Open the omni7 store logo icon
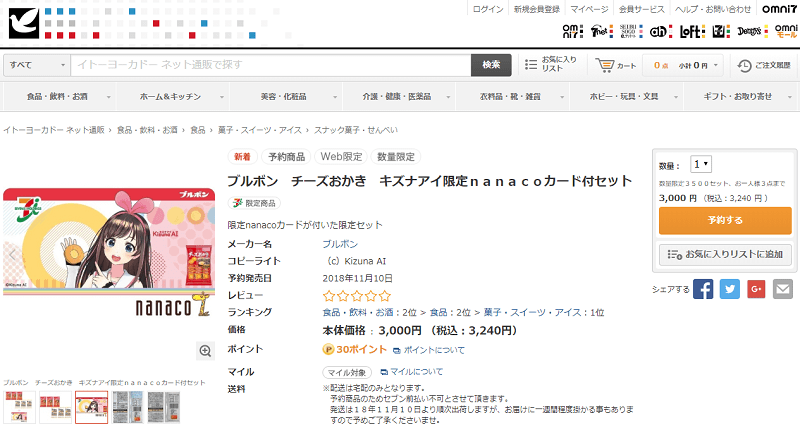 point(572,31)
